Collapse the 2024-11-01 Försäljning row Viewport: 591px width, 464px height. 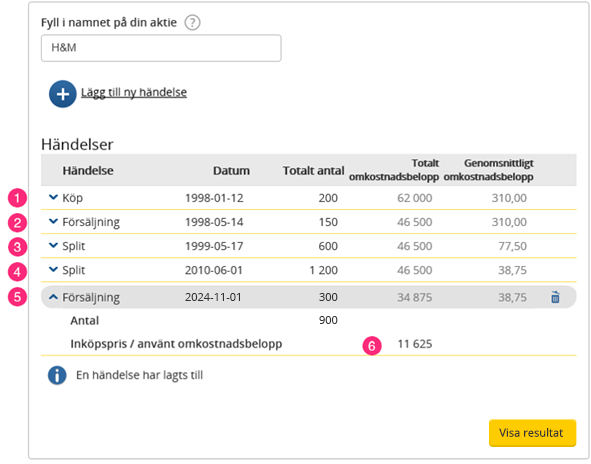coord(54,297)
